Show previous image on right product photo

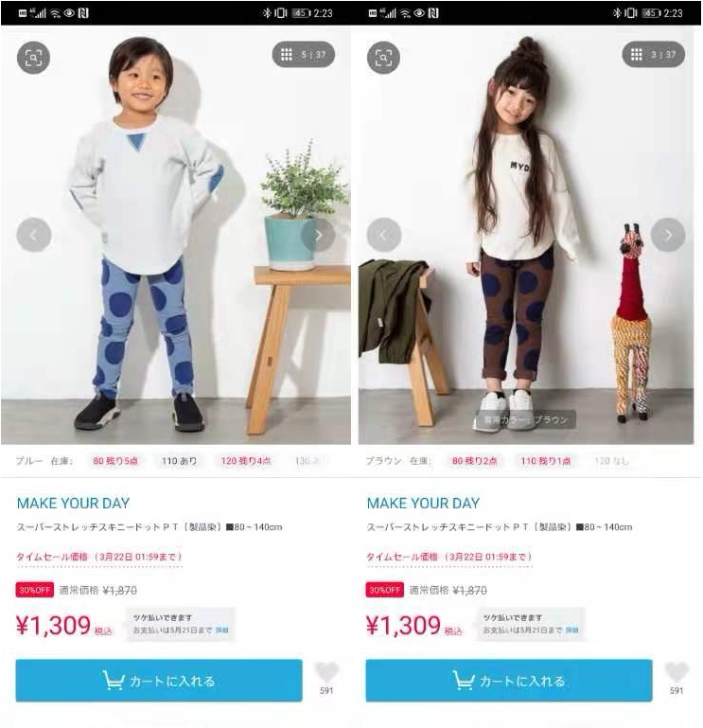(384, 235)
